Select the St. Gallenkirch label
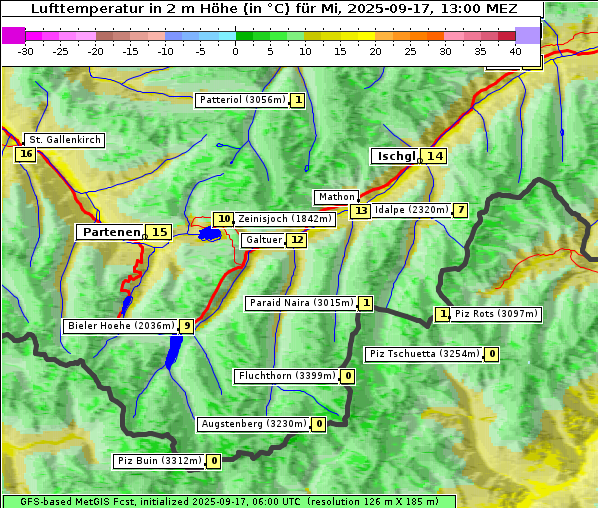This screenshot has width=598, height=508. (64, 140)
